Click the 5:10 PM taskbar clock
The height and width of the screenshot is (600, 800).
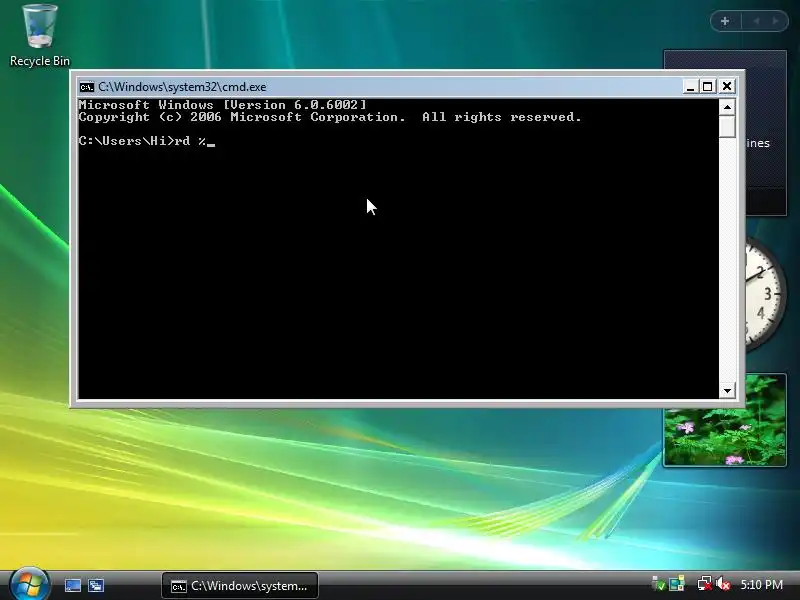point(761,585)
